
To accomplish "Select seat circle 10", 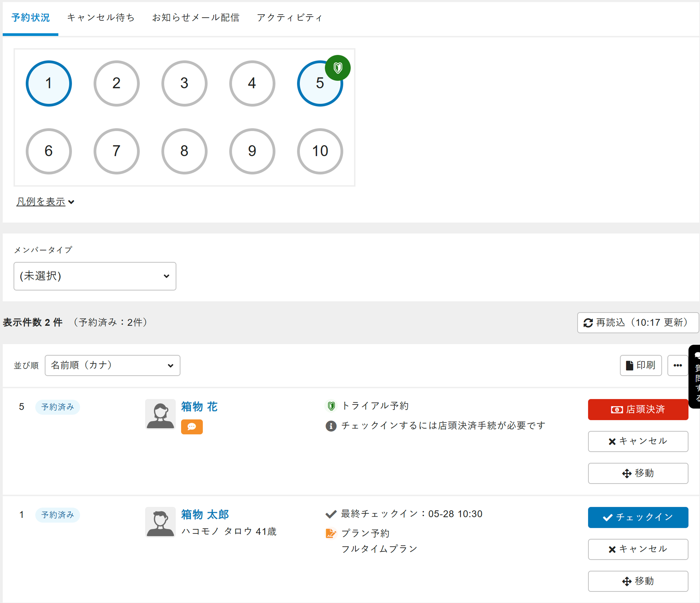I will coord(320,151).
